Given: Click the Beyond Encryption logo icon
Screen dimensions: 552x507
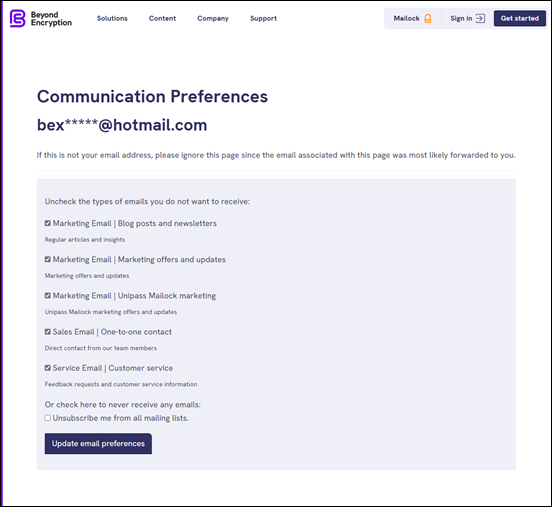Looking at the screenshot, I should click(17, 18).
